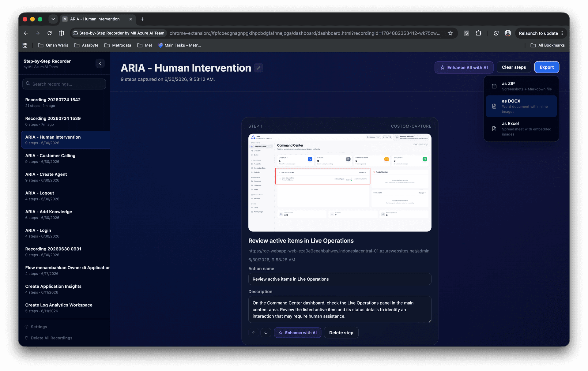Click the Description text area
This screenshot has width=588, height=371.
coord(340,309)
